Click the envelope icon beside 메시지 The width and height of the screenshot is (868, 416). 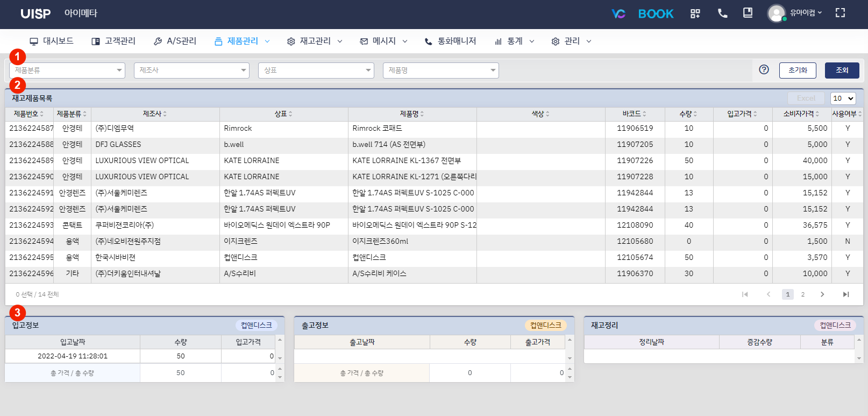tap(364, 41)
